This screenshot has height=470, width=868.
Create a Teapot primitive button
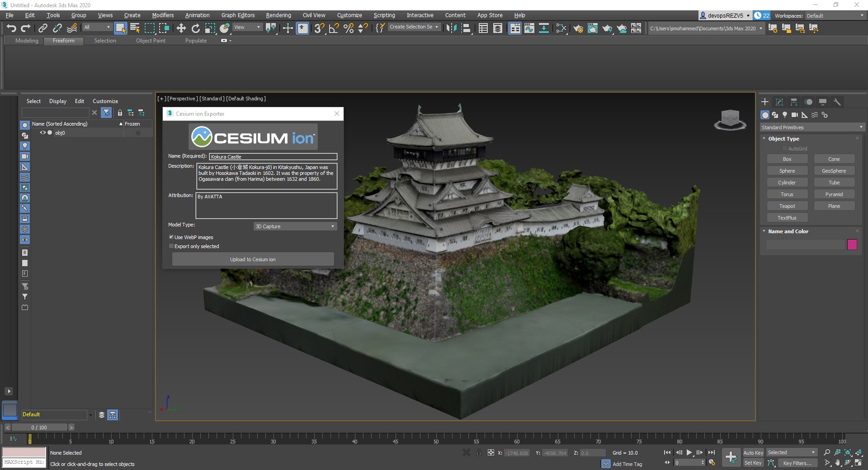pos(787,206)
